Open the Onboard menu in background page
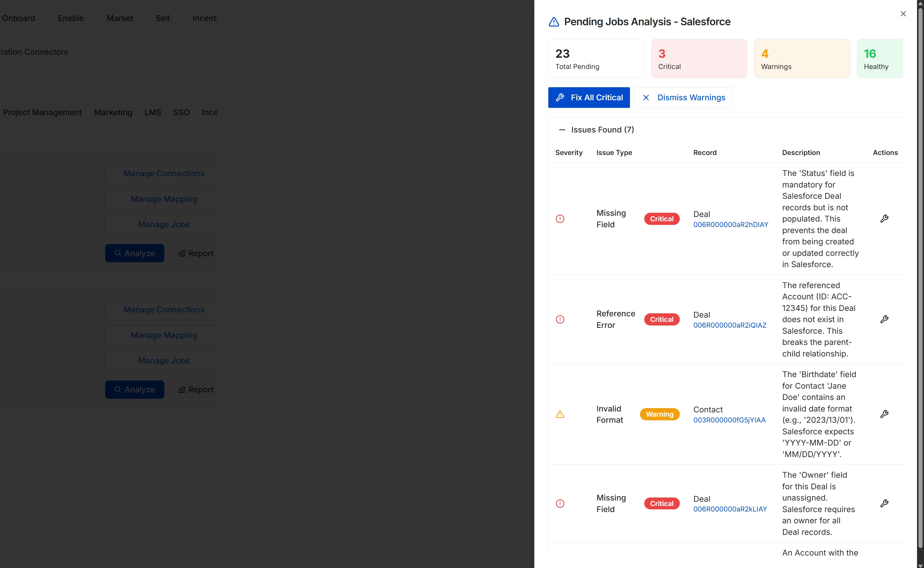The height and width of the screenshot is (568, 924). 19,18
